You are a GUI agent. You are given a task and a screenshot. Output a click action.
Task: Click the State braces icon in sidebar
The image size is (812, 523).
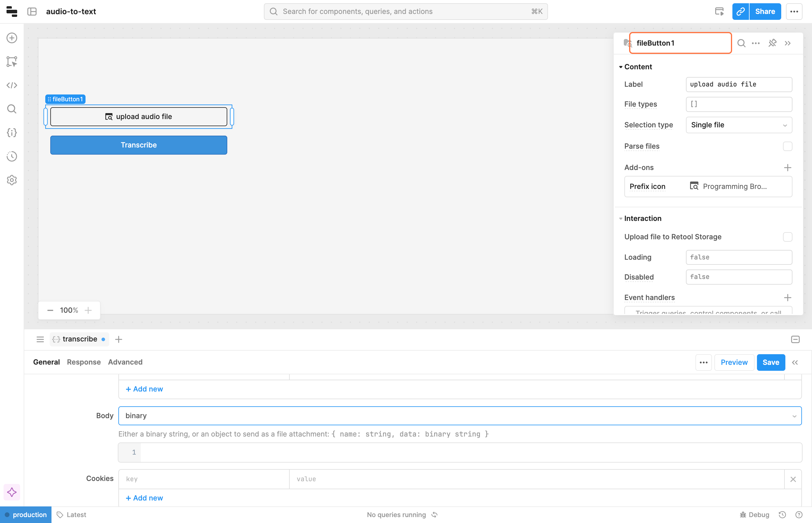[x=12, y=132]
